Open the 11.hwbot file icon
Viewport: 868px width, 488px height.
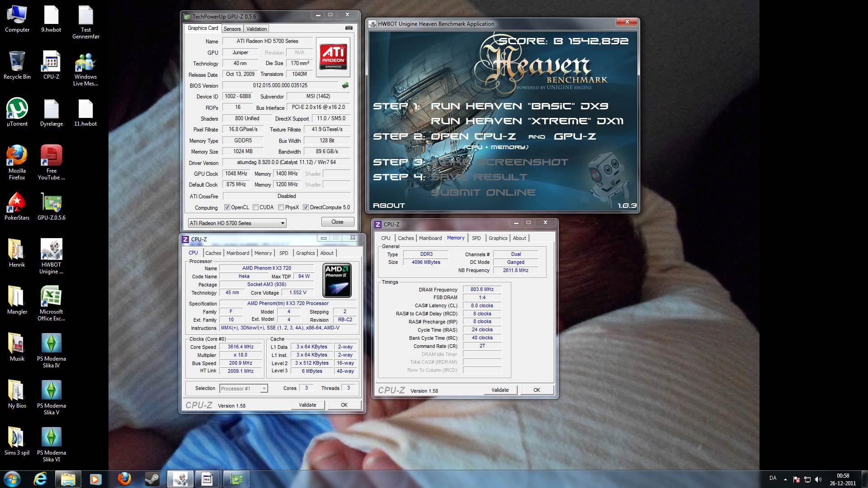(x=85, y=113)
